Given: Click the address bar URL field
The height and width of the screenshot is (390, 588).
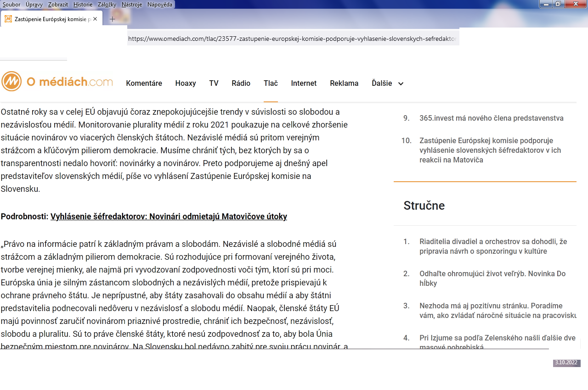Looking at the screenshot, I should (x=293, y=39).
